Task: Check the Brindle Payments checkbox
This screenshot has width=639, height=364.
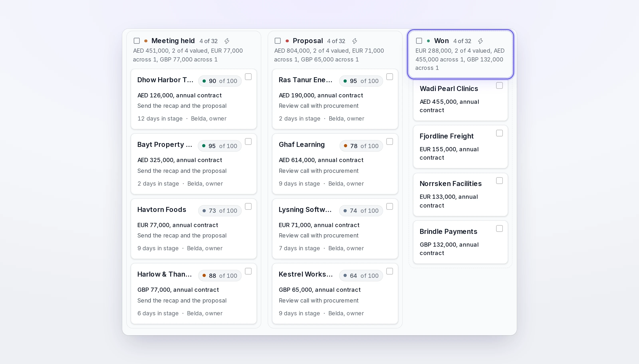Action: pyautogui.click(x=499, y=228)
